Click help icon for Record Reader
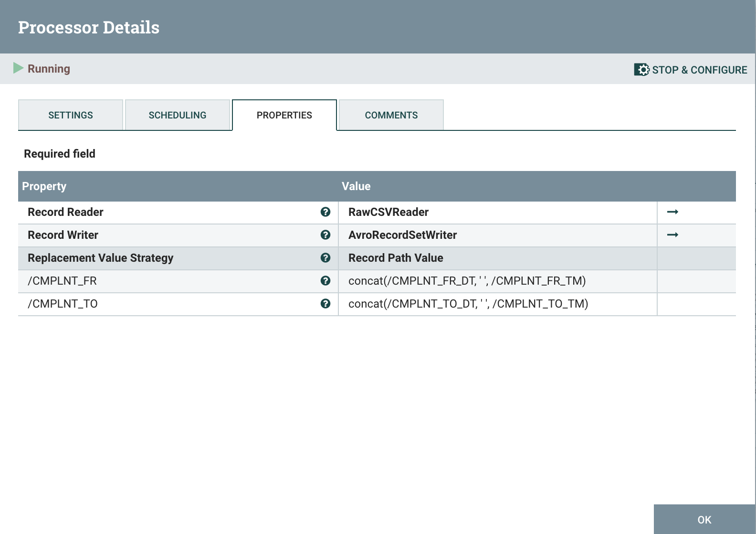756x534 pixels. (x=325, y=212)
